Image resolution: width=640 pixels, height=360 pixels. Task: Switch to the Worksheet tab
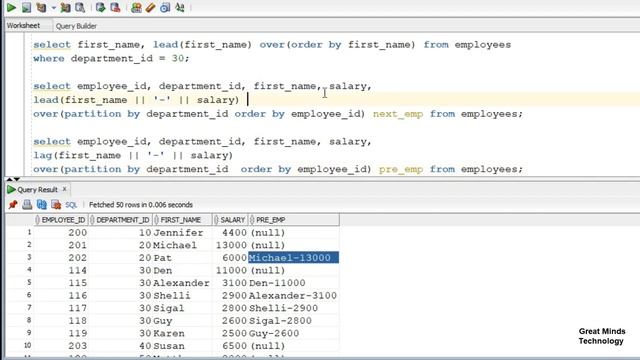point(24,25)
